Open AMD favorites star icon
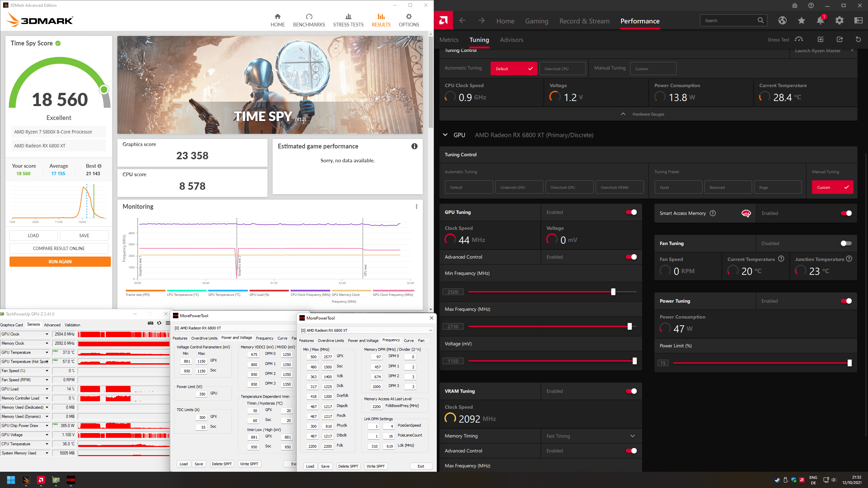The height and width of the screenshot is (488, 868). tap(802, 21)
